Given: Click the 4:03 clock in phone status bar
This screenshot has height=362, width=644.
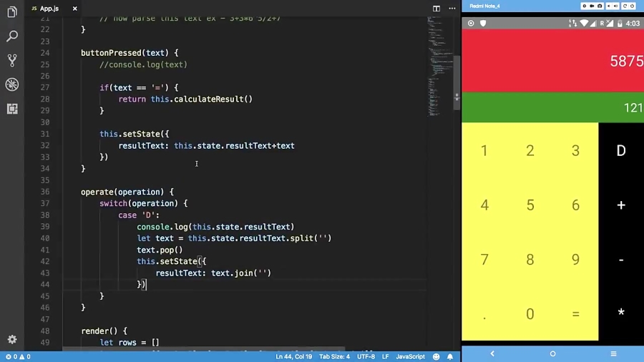Looking at the screenshot, I should coord(633,24).
